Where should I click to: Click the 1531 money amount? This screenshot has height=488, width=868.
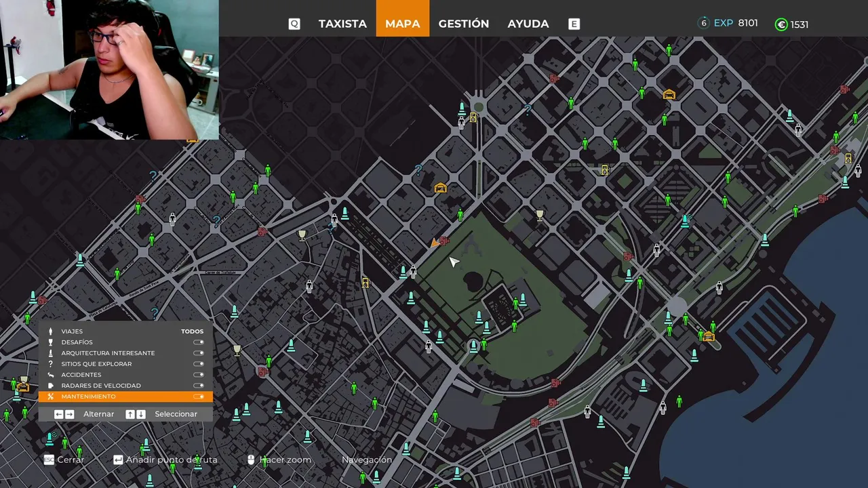[800, 24]
